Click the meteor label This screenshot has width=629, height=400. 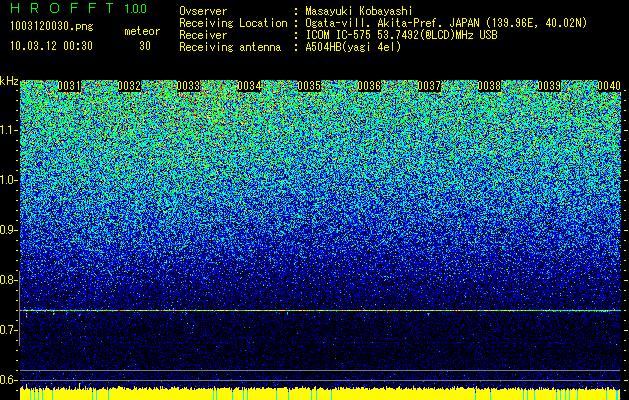tap(142, 31)
